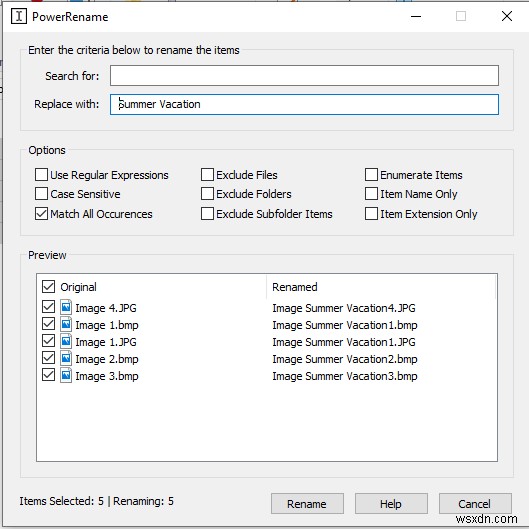The height and width of the screenshot is (529, 529).
Task: Select the file name Image 3.bmp
Action: [x=107, y=376]
